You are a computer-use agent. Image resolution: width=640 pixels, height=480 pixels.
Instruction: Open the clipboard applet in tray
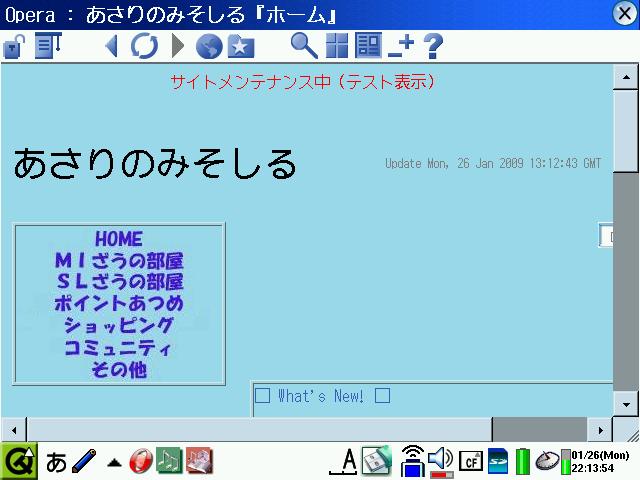pyautogui.click(x=377, y=461)
